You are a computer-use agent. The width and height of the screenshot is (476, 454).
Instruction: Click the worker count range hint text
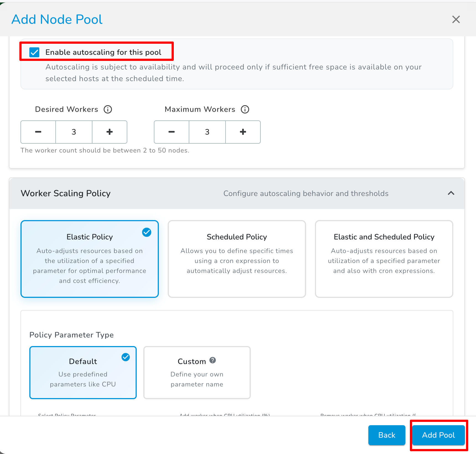pyautogui.click(x=105, y=150)
